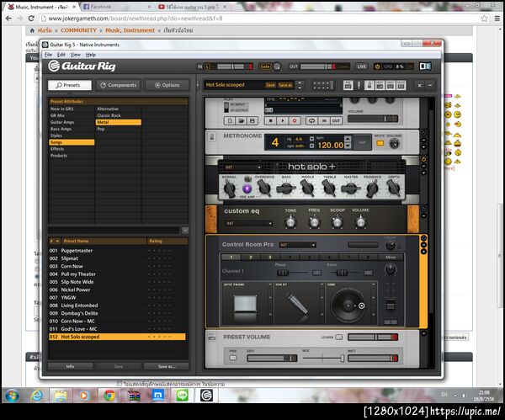Screen dimensions: 505x420
Task: Open metronome sync dropdown
Action: [x=311, y=146]
